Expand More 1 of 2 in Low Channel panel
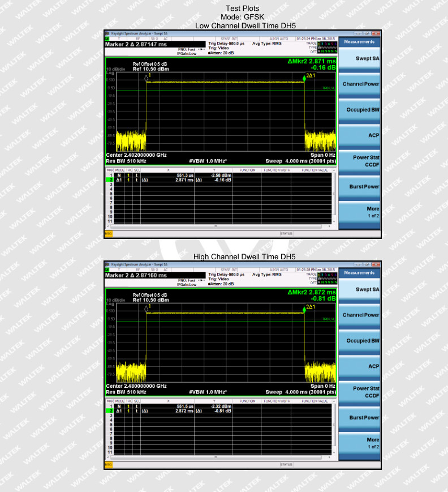Image resolution: width=448 pixels, height=492 pixels. point(359,212)
